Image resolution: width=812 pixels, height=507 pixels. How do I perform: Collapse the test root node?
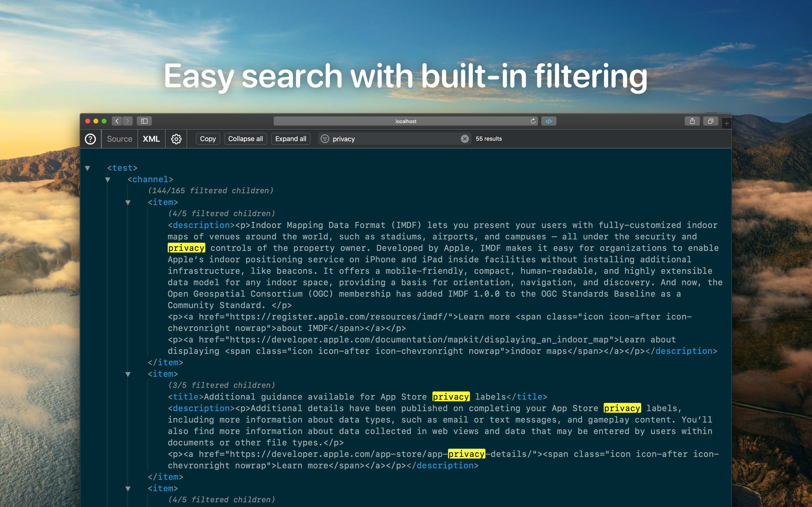click(x=88, y=168)
